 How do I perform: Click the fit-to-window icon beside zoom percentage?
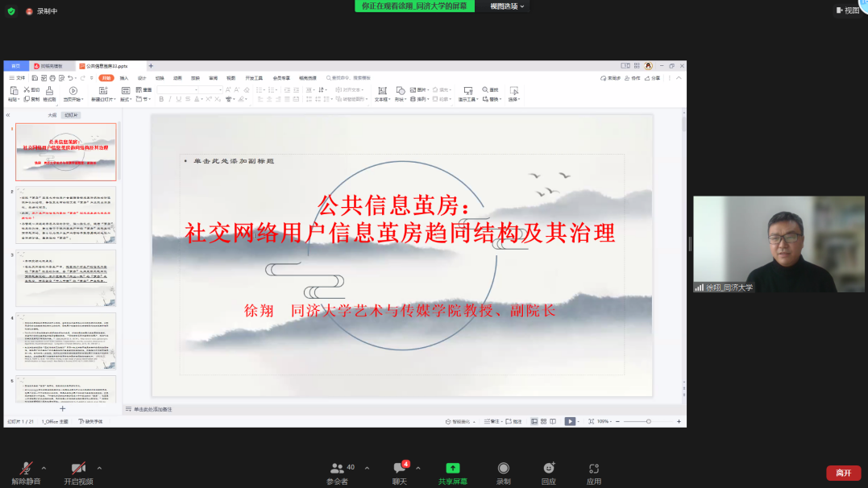[x=592, y=422]
